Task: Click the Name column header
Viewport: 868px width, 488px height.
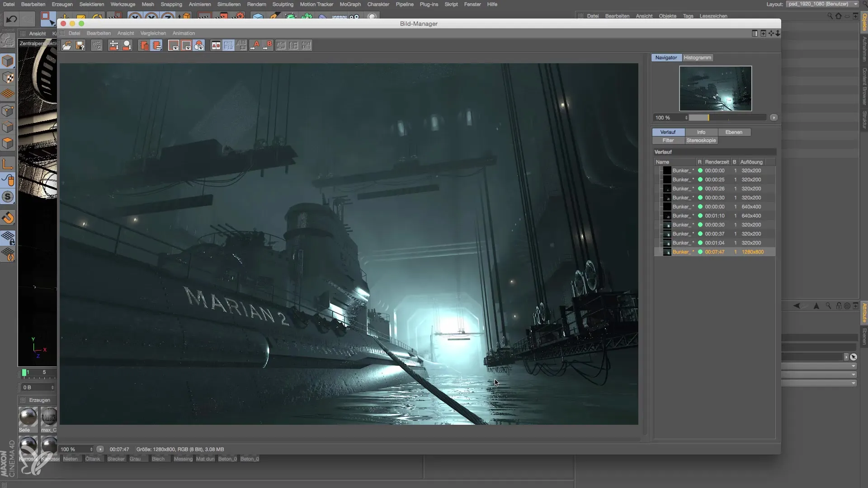Action: (675, 162)
